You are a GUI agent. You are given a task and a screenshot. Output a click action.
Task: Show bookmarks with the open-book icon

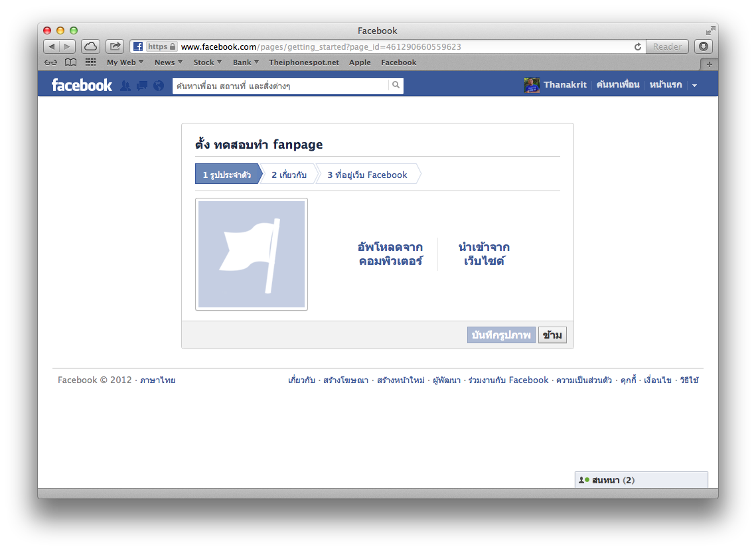pyautogui.click(x=70, y=62)
